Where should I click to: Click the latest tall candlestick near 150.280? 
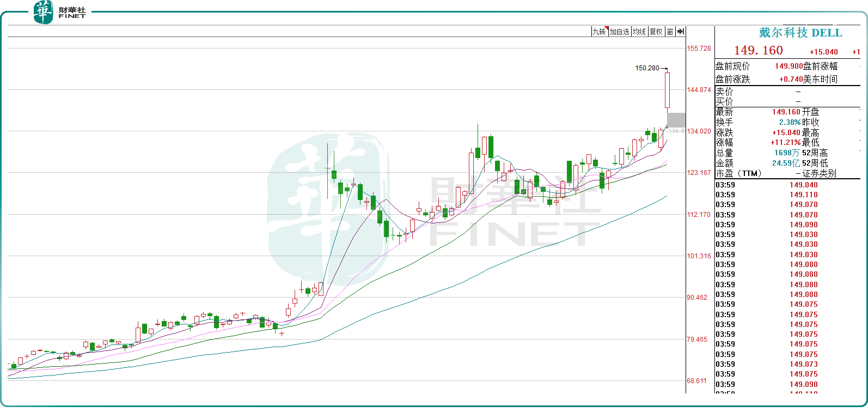pos(667,90)
